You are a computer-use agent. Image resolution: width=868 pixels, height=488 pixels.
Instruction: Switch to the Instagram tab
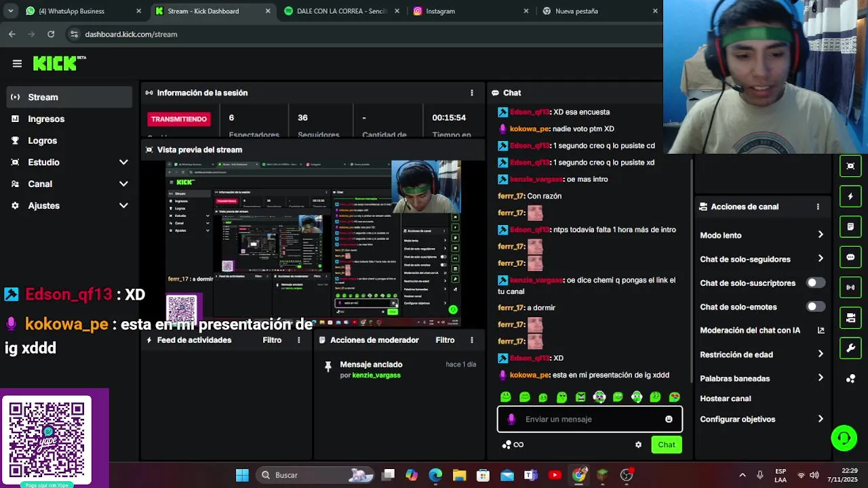pos(470,11)
